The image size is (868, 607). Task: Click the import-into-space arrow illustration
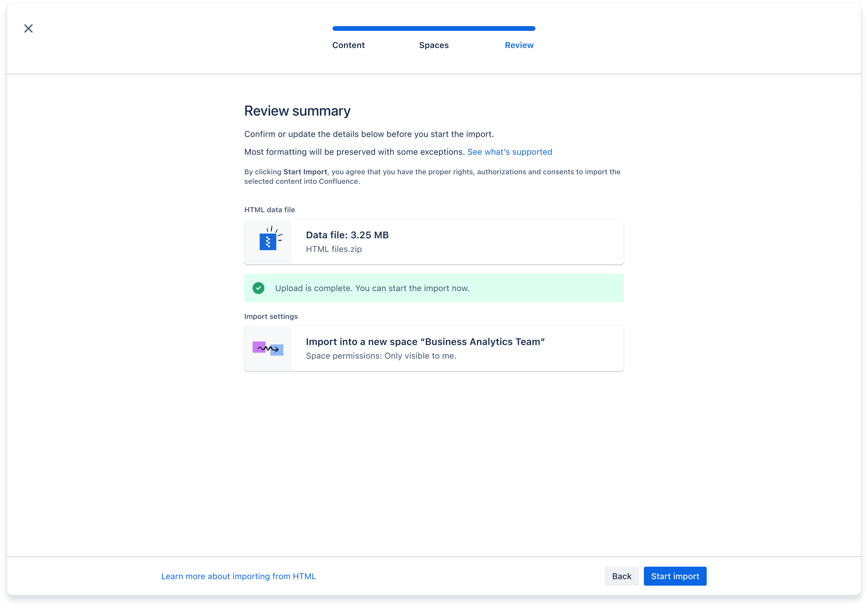coord(268,349)
